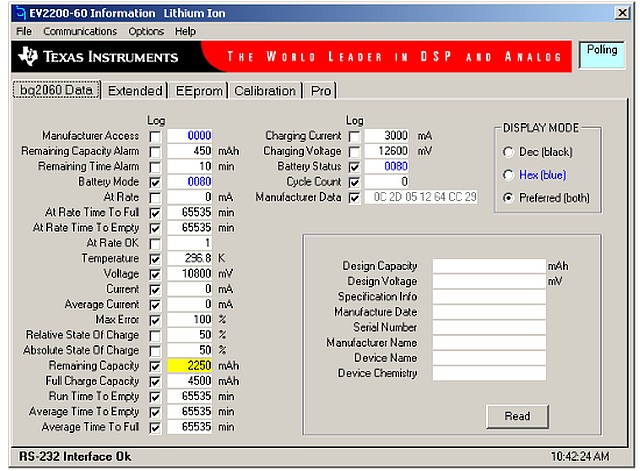The height and width of the screenshot is (471, 640).
Task: Click the Texas Instruments logo
Action: [98, 56]
